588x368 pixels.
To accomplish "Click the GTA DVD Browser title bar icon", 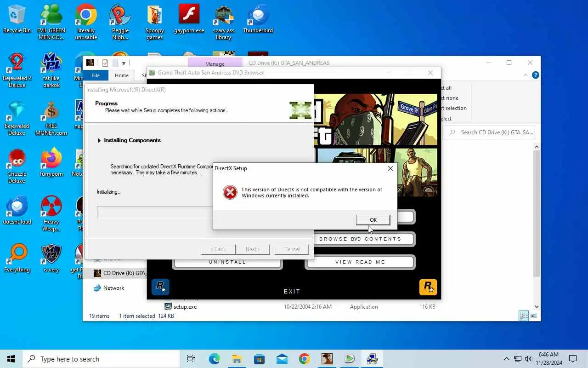I will (x=152, y=73).
